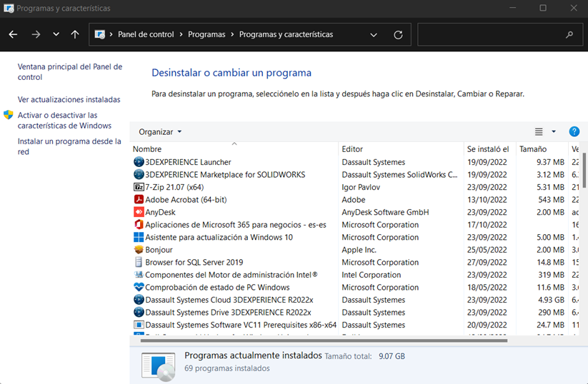Viewport: 588px width, 384px height.
Task: Click the AnyDesk program icon
Action: coord(139,212)
